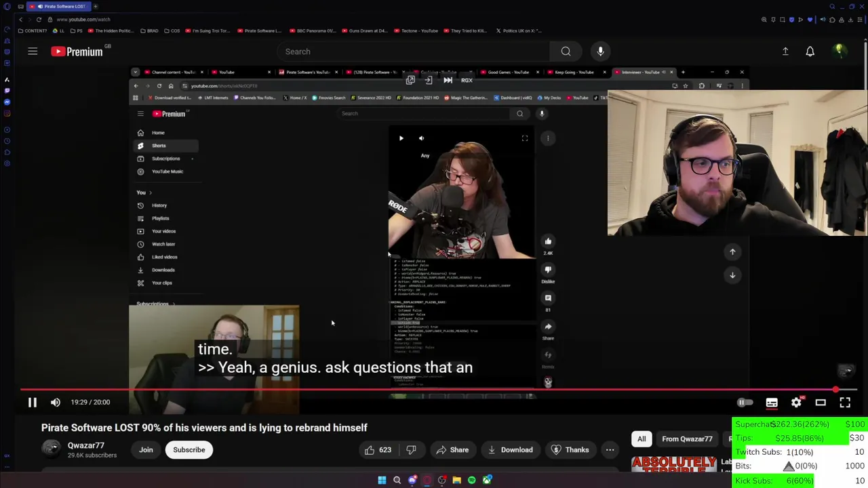The height and width of the screenshot is (488, 868).
Task: Open the account avatar menu
Action: point(840,51)
